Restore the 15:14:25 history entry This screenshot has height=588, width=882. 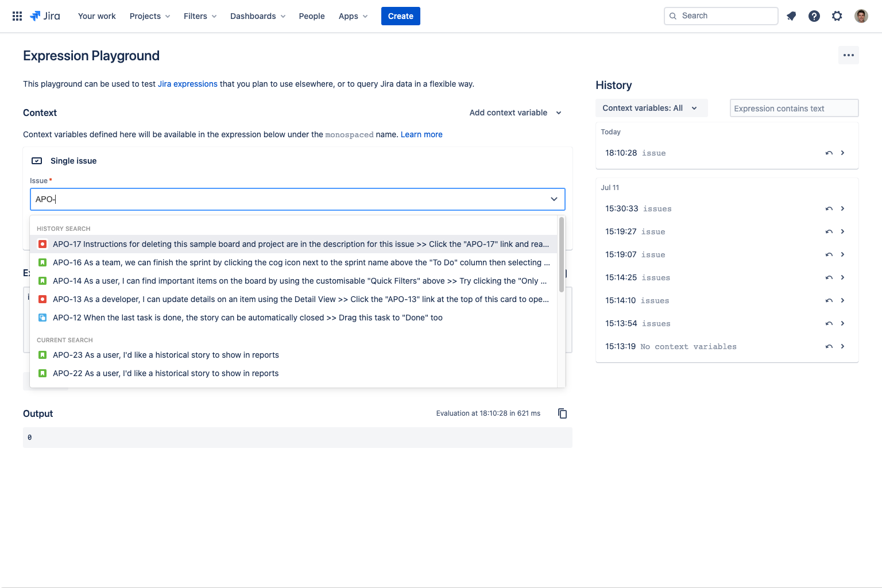click(829, 277)
